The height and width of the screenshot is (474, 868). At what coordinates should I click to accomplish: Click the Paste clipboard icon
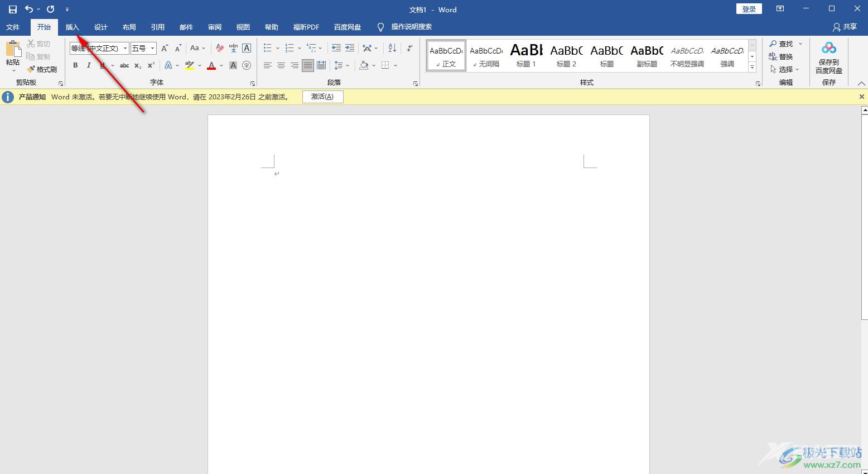13,49
